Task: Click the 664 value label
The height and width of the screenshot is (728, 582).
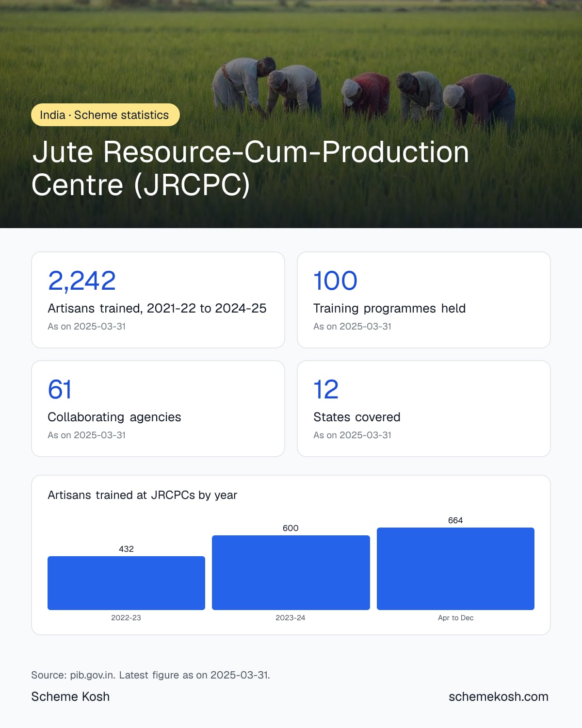Action: [x=455, y=520]
